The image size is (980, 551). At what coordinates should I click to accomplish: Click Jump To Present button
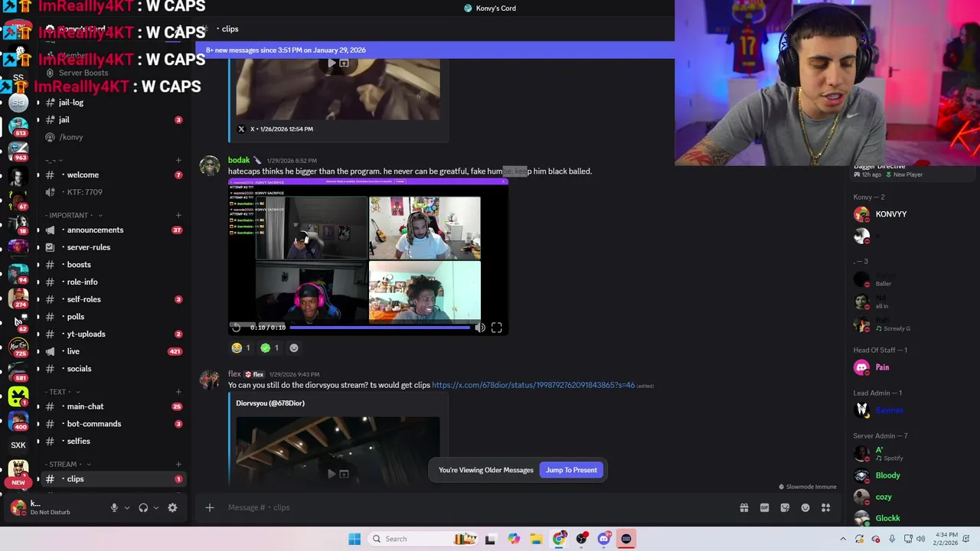571,470
